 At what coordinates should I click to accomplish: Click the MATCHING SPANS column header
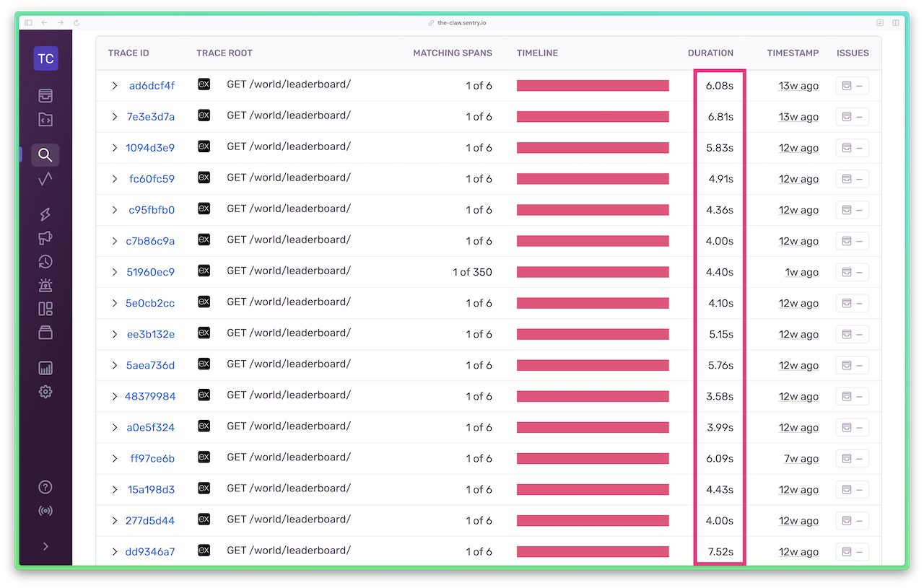453,53
